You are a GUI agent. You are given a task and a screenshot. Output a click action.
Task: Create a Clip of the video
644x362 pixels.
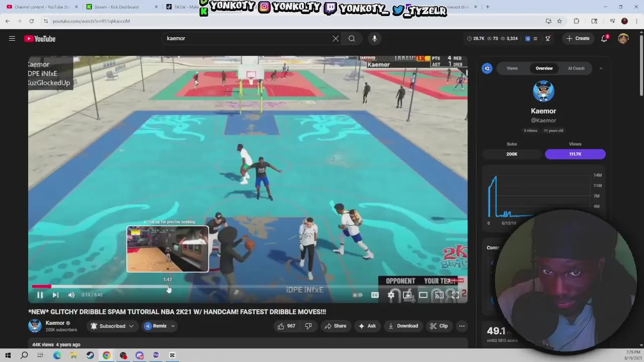[x=439, y=326]
